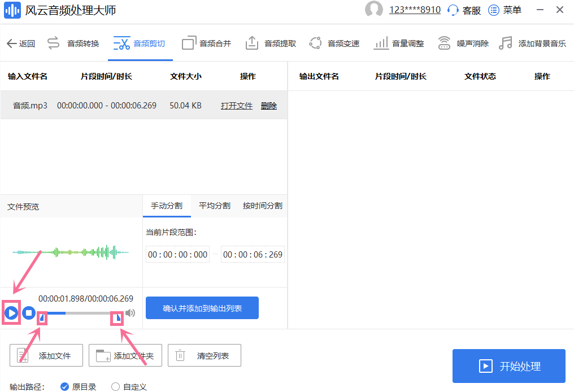The width and height of the screenshot is (574, 392).
Task: Switch to the 平均分割 split tab
Action: (214, 206)
